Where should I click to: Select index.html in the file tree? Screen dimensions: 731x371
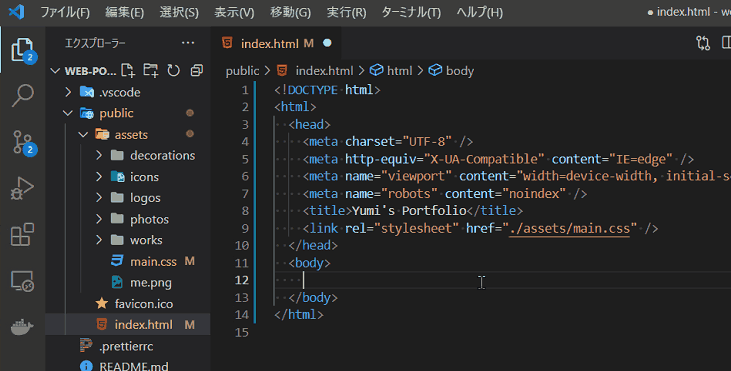coord(144,325)
